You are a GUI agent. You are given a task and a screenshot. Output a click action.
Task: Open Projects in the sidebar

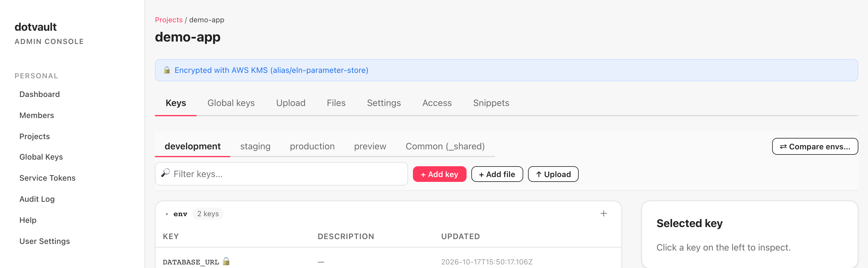coord(34,136)
